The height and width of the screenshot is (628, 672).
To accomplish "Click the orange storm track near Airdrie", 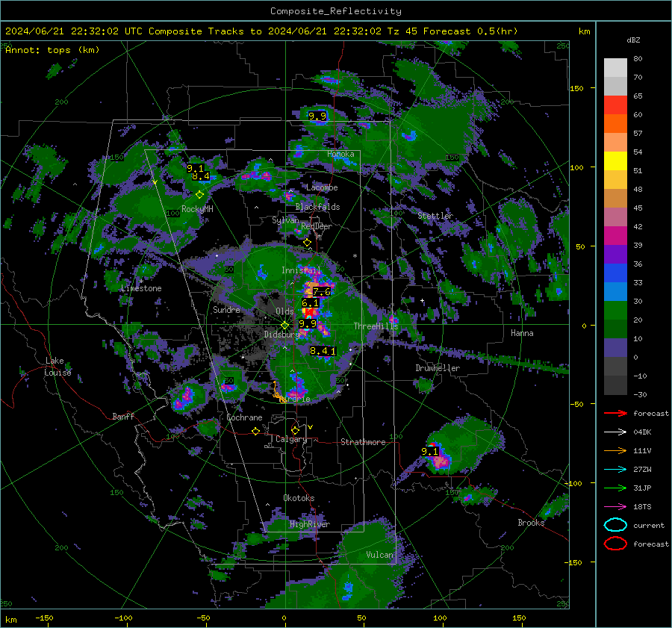I will pyautogui.click(x=279, y=393).
